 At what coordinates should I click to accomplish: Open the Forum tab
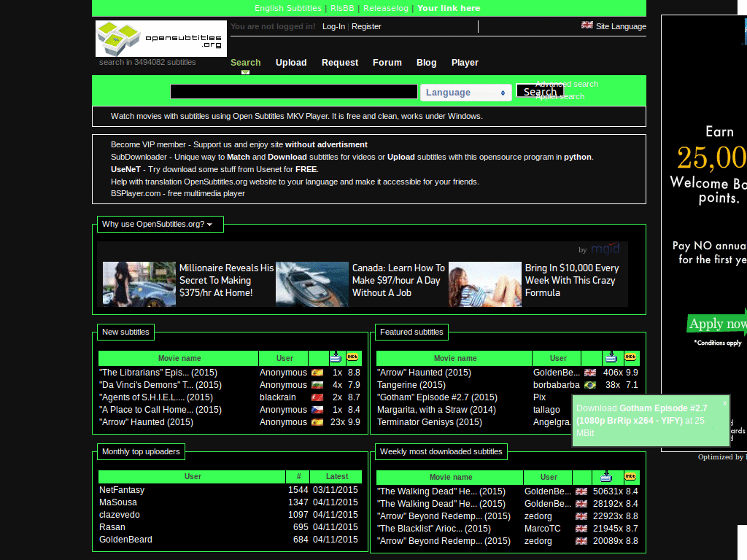387,63
